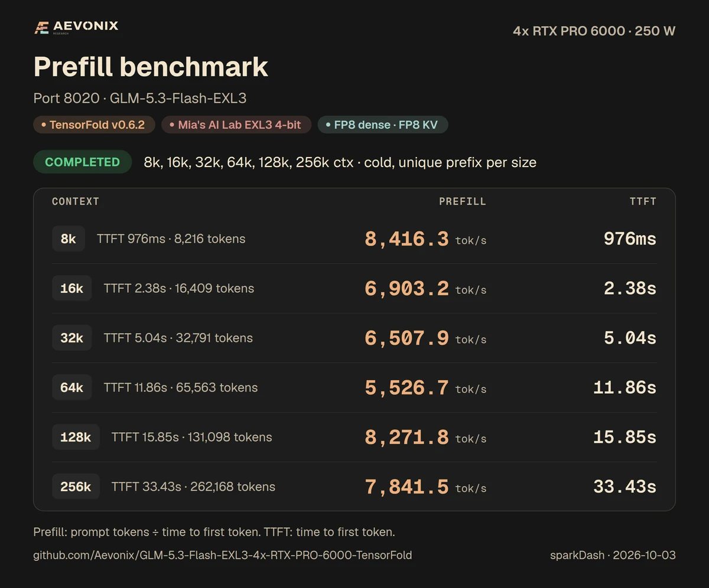The image size is (709, 588).
Task: Click the 64k context badge
Action: coord(72,388)
